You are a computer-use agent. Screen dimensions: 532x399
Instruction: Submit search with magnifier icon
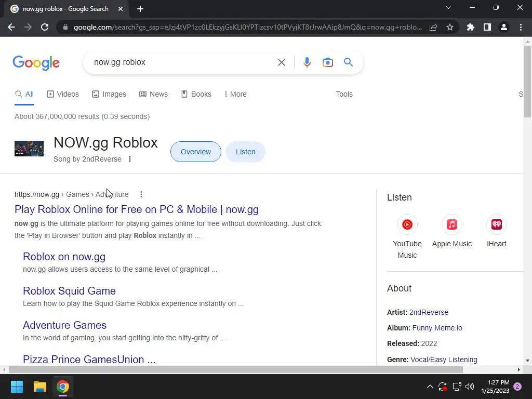(348, 62)
